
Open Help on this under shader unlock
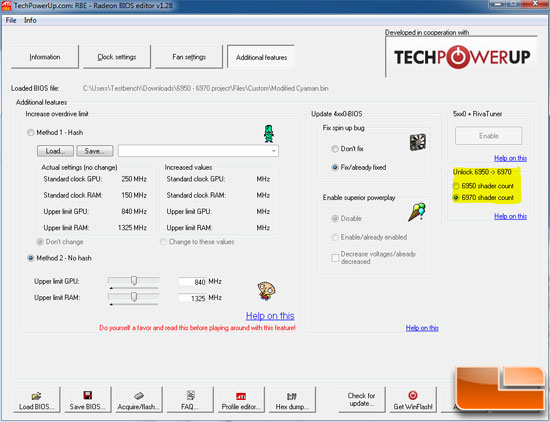click(510, 216)
